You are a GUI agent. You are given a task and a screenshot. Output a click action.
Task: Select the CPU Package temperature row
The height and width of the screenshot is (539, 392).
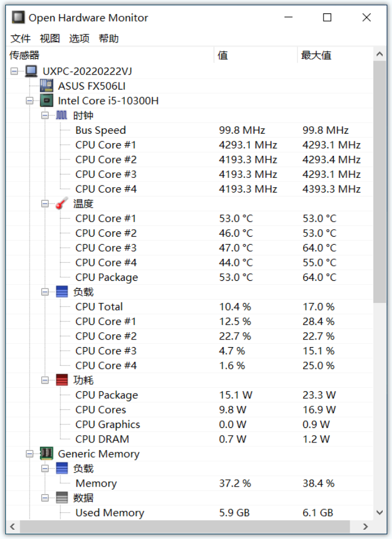(189, 277)
